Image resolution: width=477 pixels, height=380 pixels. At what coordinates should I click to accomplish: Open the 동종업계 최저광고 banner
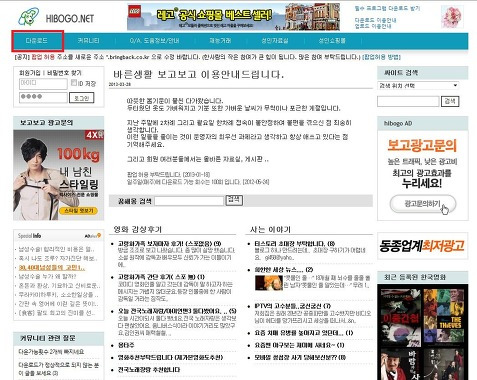422,246
